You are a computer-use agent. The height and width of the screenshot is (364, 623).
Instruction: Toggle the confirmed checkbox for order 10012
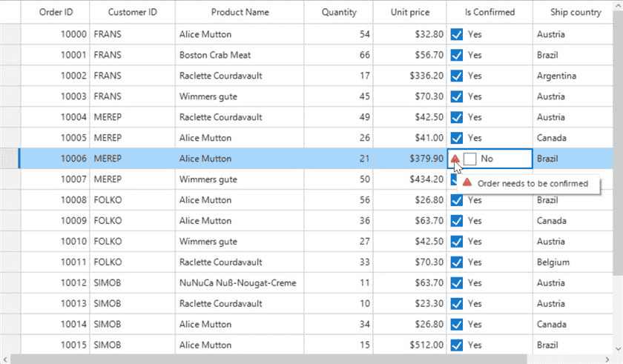[x=457, y=283]
